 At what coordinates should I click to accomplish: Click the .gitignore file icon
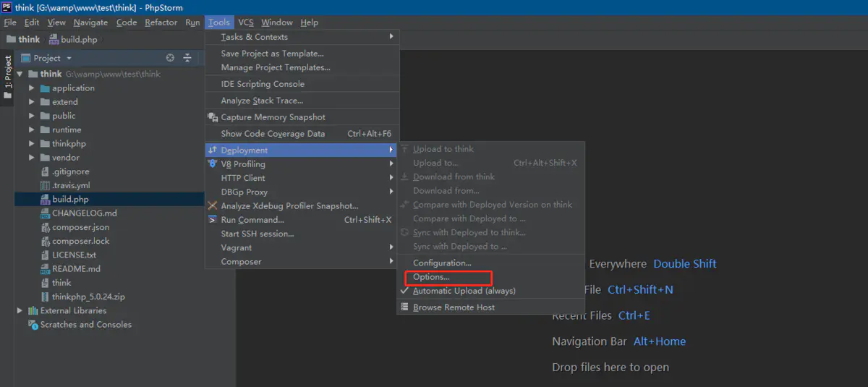click(45, 171)
